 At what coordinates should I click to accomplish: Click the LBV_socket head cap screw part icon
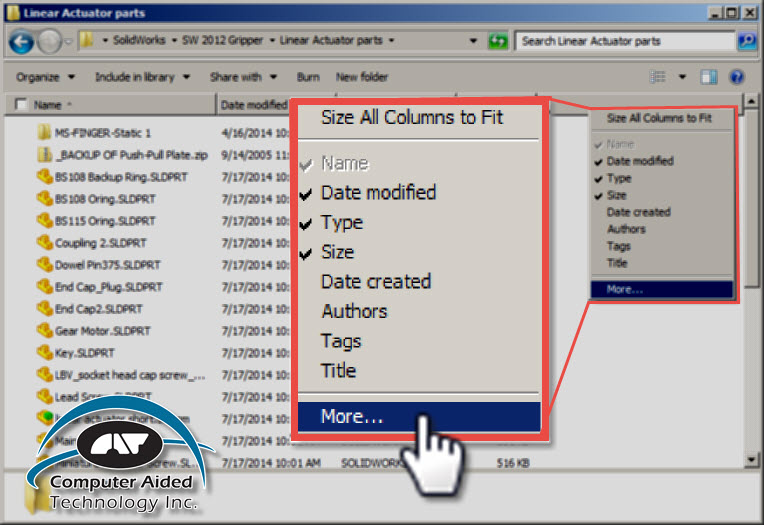coord(44,374)
